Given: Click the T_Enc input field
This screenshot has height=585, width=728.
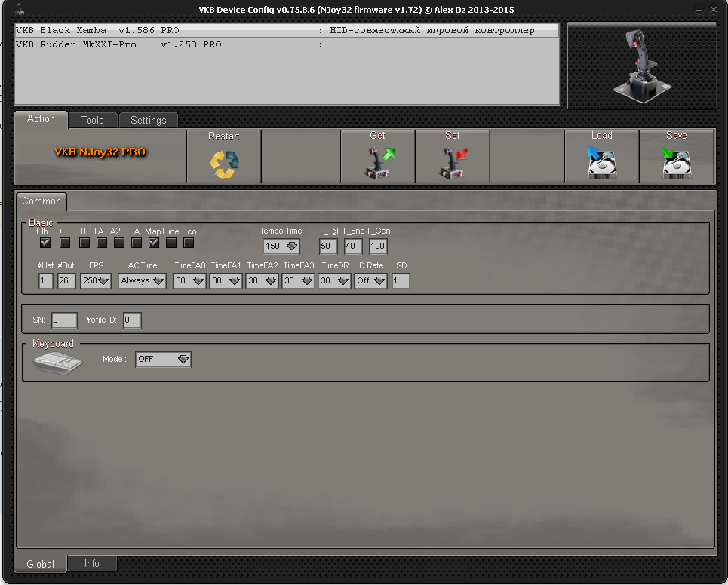Looking at the screenshot, I should tap(353, 246).
